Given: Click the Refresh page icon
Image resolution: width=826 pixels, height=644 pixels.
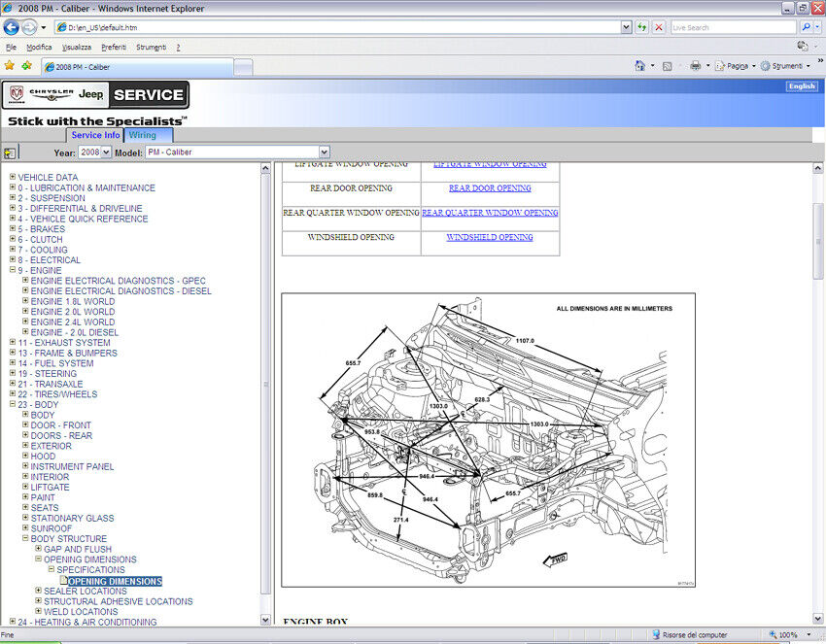Looking at the screenshot, I should pos(642,27).
